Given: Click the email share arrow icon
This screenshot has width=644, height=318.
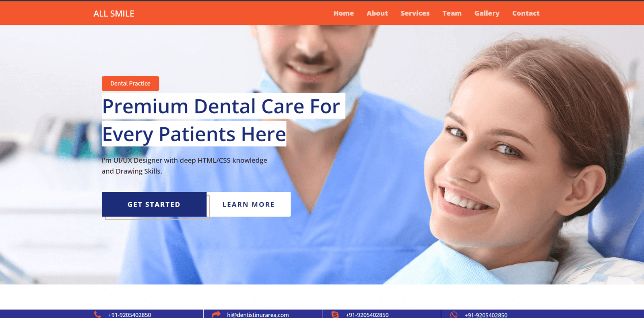Looking at the screenshot, I should [x=216, y=314].
